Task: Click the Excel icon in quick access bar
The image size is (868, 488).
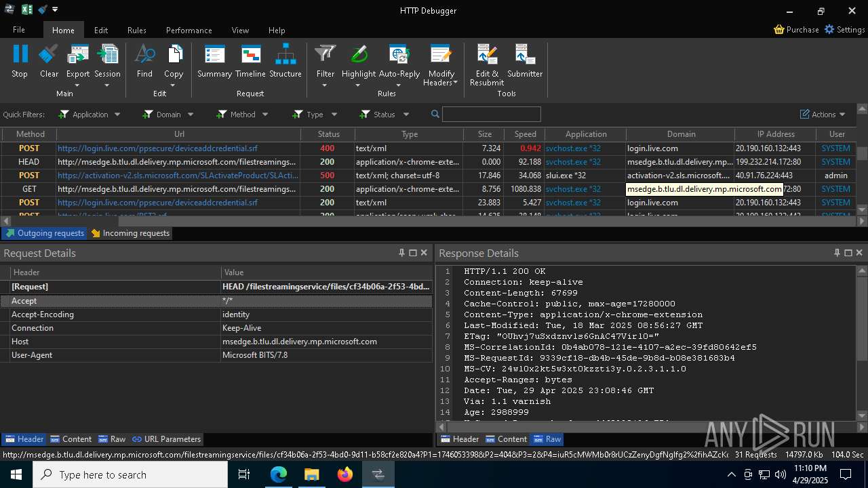Action: (27, 9)
